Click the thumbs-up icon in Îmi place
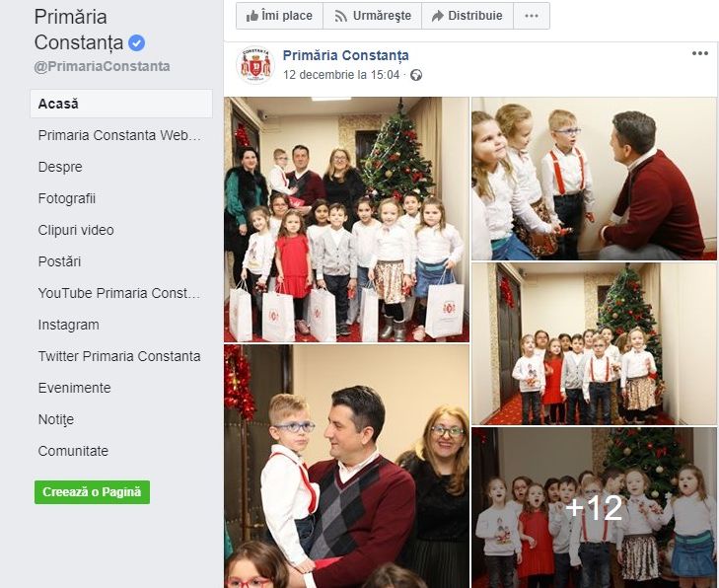 pos(252,16)
